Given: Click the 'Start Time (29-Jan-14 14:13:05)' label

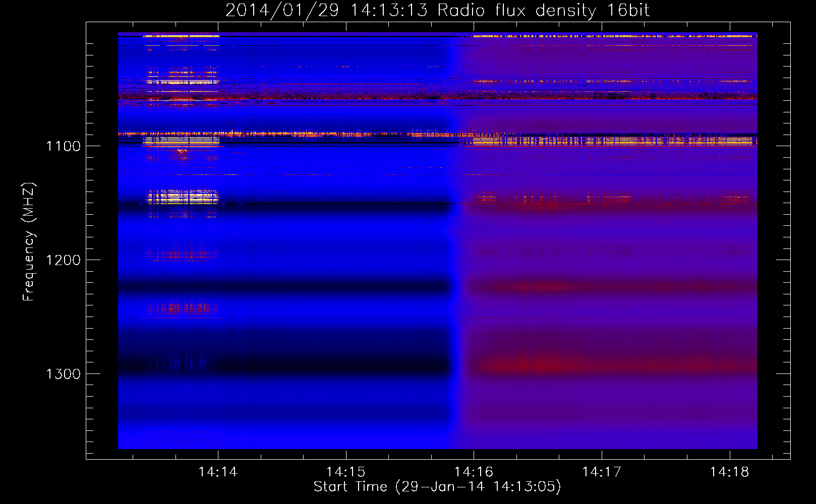Looking at the screenshot, I should [x=437, y=487].
